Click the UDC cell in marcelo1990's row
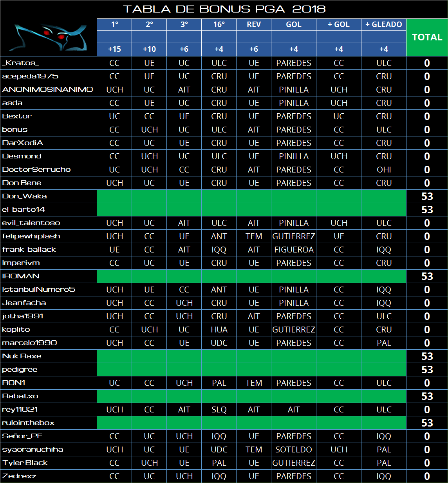This screenshot has width=448, height=483. click(x=219, y=343)
